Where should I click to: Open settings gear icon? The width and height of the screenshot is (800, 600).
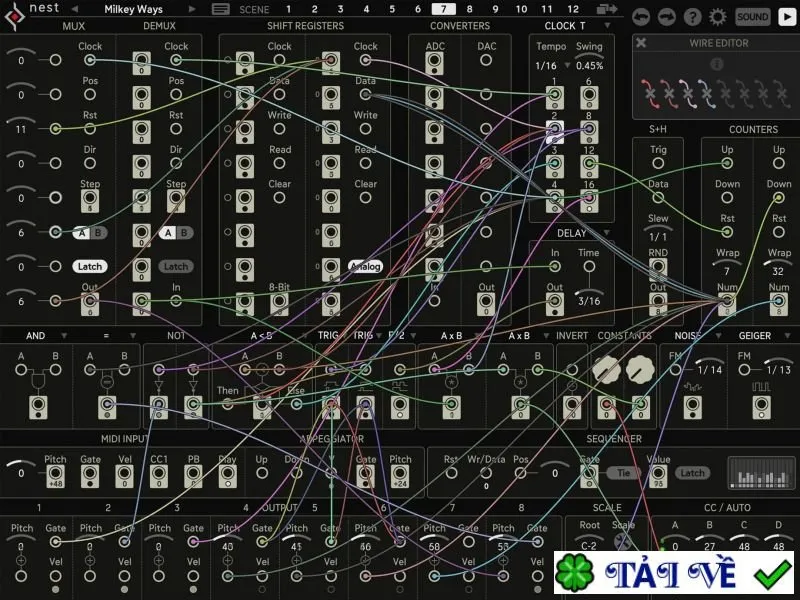(718, 17)
